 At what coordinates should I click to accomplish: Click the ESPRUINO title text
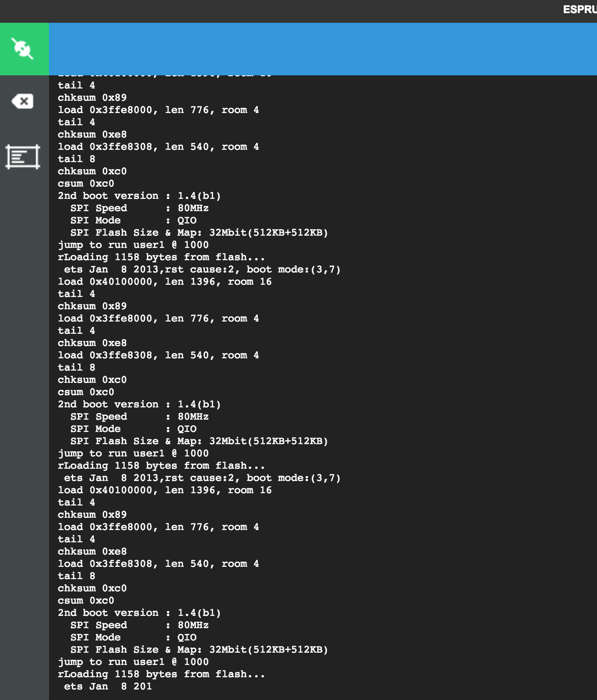pos(580,9)
